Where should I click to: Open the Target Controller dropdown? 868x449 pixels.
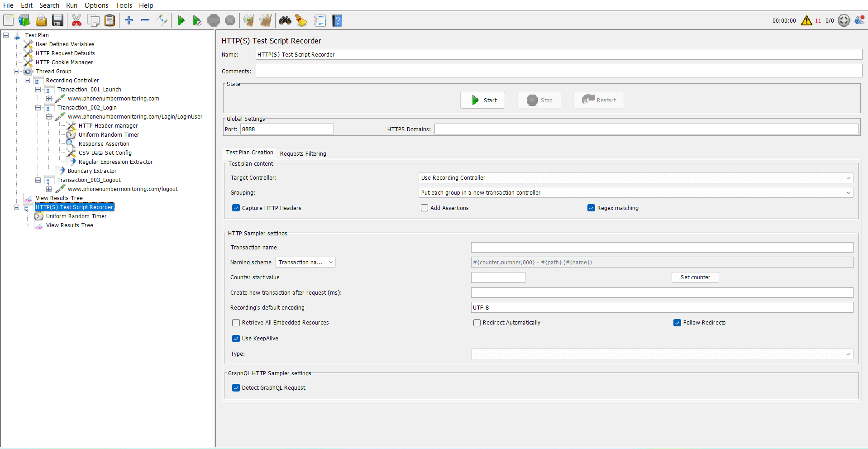coord(635,178)
